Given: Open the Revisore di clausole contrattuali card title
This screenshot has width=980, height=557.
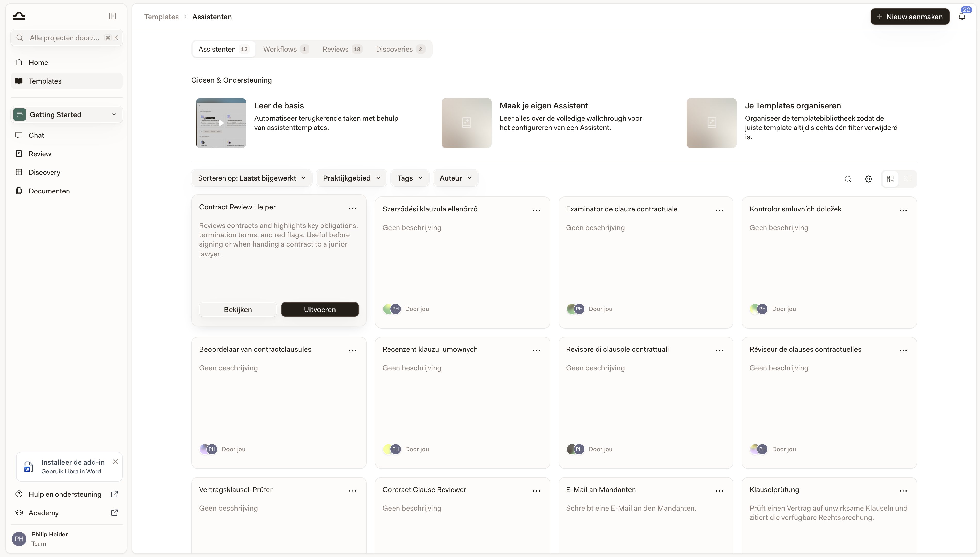Looking at the screenshot, I should (617, 349).
